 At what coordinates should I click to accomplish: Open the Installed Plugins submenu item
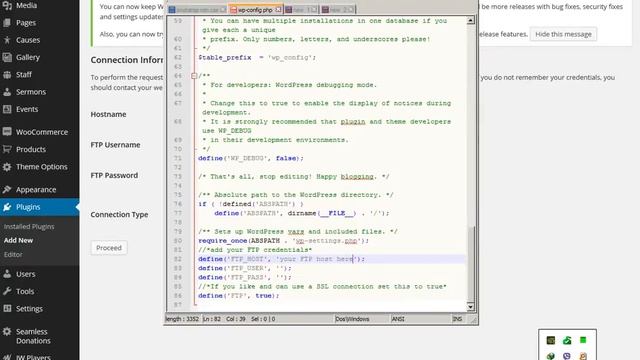(x=29, y=227)
